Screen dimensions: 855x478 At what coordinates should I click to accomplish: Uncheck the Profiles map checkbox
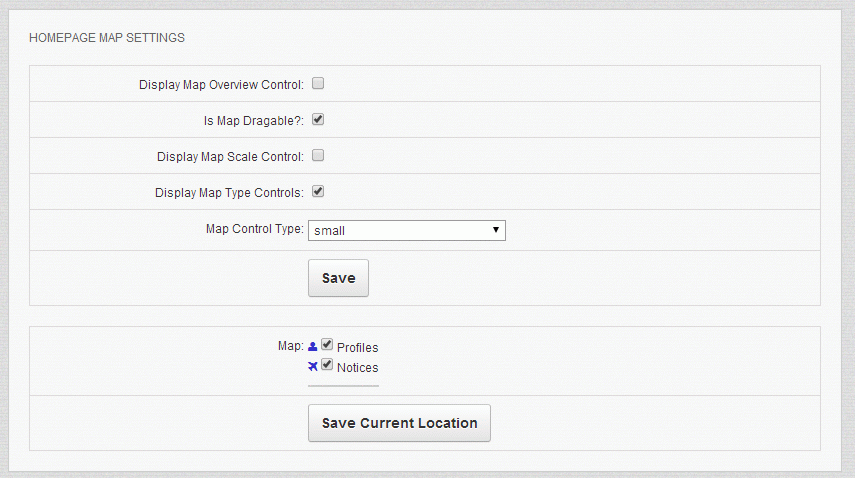tap(327, 345)
